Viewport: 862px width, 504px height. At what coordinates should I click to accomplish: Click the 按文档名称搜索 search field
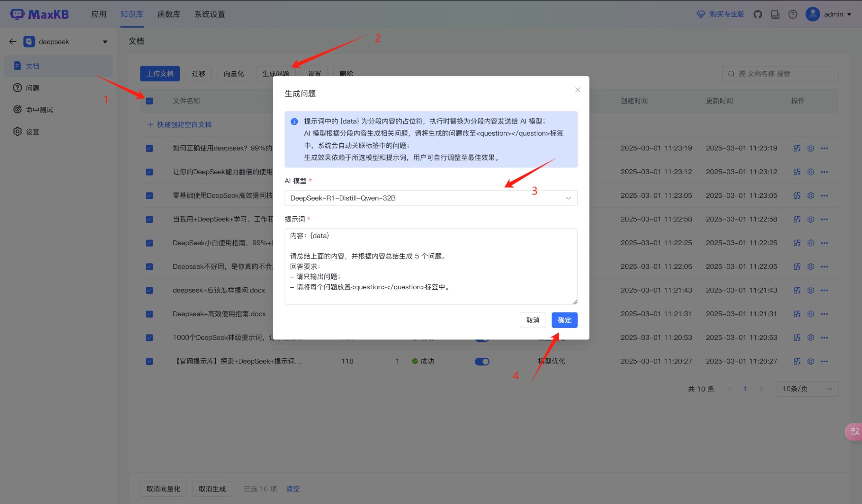[780, 74]
